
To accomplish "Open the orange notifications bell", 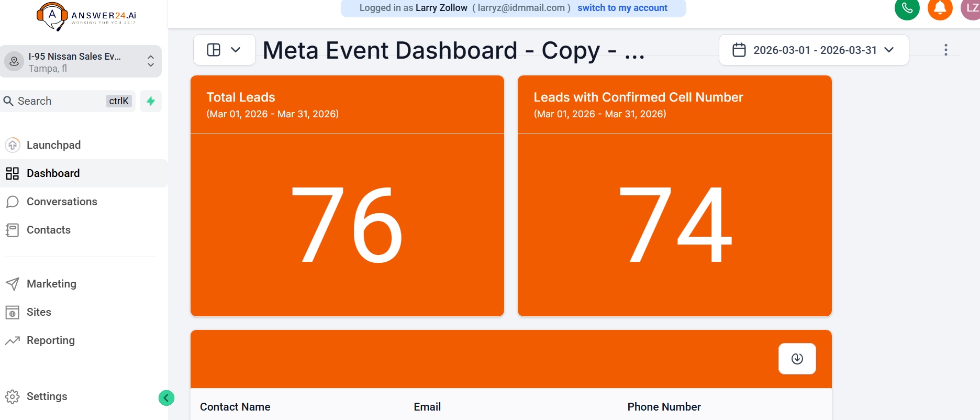I will (940, 8).
